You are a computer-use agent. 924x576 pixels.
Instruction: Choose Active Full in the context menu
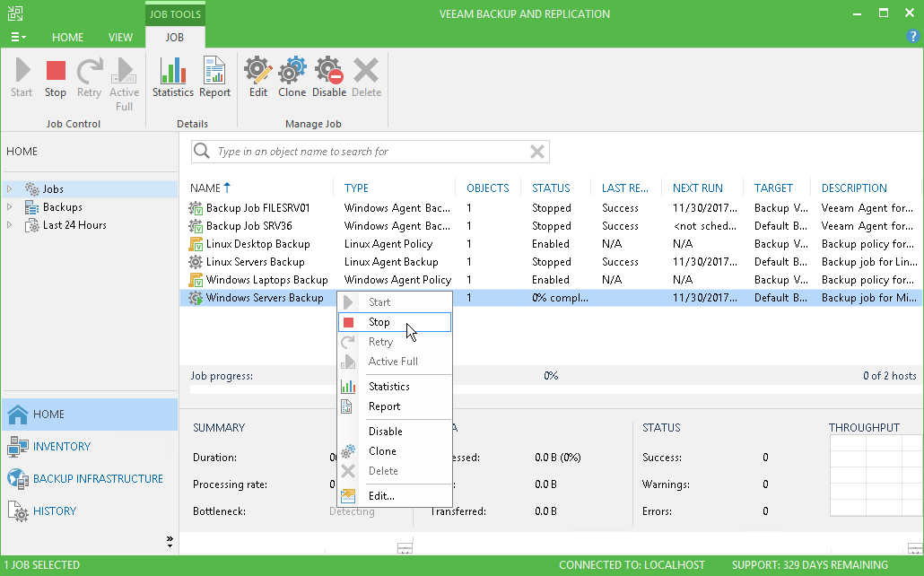click(x=395, y=362)
